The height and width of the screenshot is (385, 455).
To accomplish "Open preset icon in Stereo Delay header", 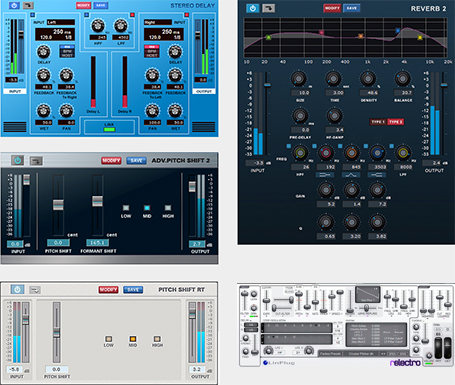I will coord(28,5).
